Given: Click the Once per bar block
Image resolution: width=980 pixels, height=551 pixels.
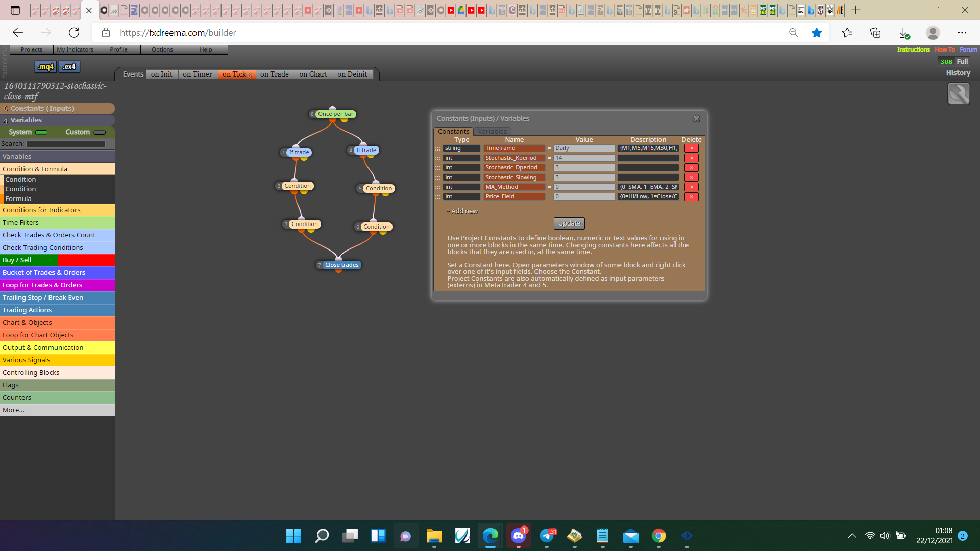Looking at the screenshot, I should tap(335, 114).
